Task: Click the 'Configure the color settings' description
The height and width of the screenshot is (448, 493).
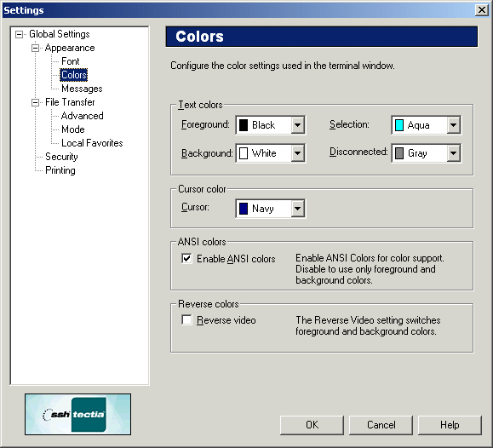Action: click(x=283, y=66)
